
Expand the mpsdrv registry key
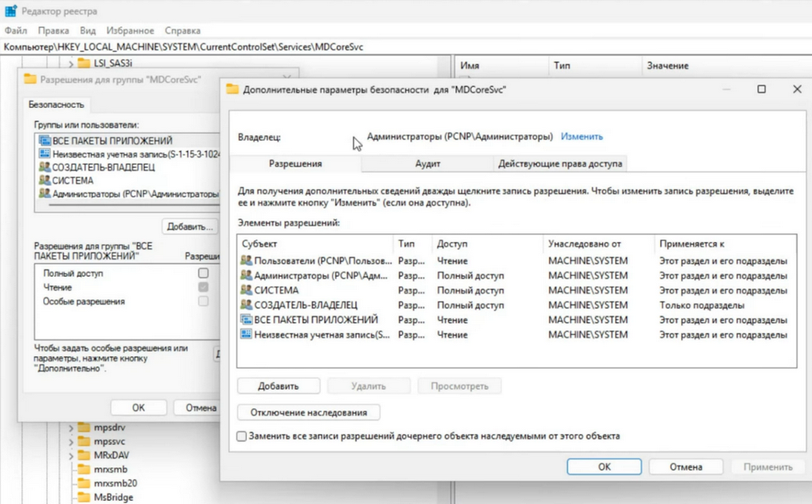pos(71,428)
